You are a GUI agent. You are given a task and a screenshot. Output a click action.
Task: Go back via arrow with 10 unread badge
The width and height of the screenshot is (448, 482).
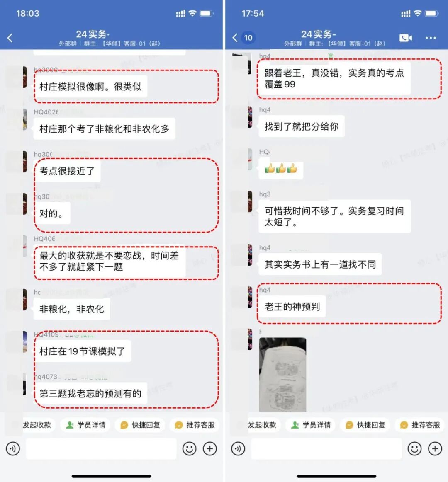pyautogui.click(x=243, y=38)
